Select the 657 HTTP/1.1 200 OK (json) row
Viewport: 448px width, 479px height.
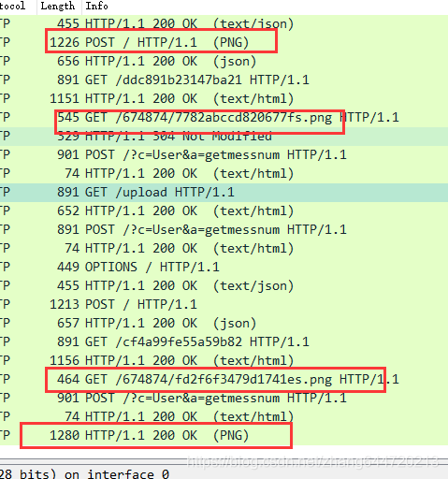pyautogui.click(x=224, y=324)
